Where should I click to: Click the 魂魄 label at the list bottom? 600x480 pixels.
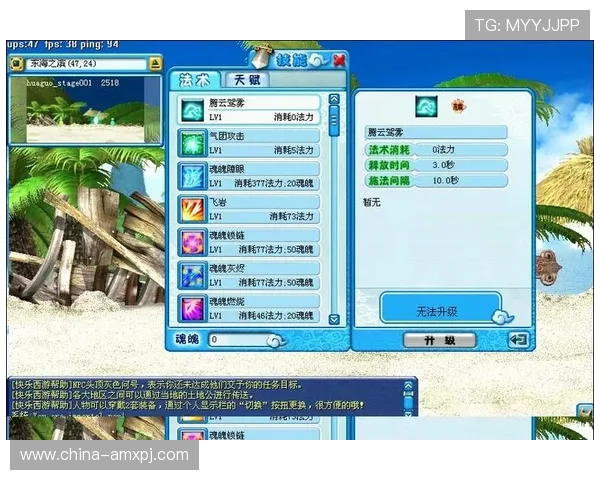(187, 339)
